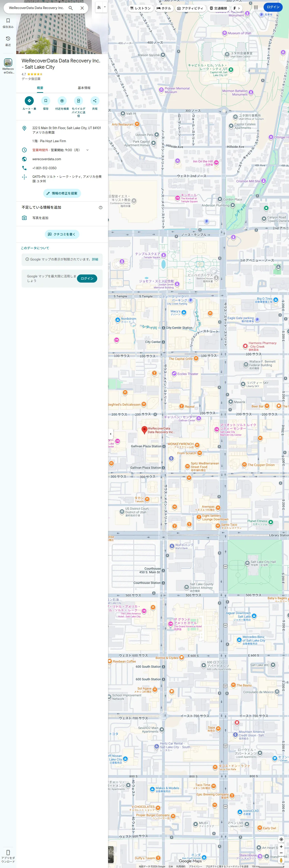Click the The Capital Grille marker
This screenshot has height=868, width=289.
pyautogui.click(x=196, y=358)
